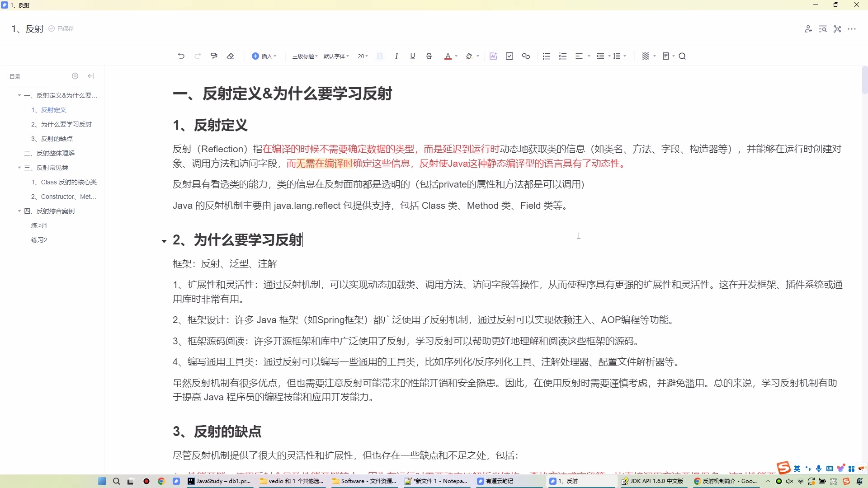Image resolution: width=868 pixels, height=488 pixels.
Task: Search within the note
Action: coord(683,56)
